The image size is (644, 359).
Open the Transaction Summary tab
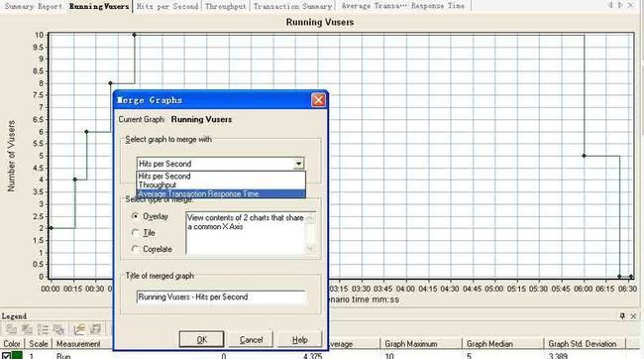292,6
